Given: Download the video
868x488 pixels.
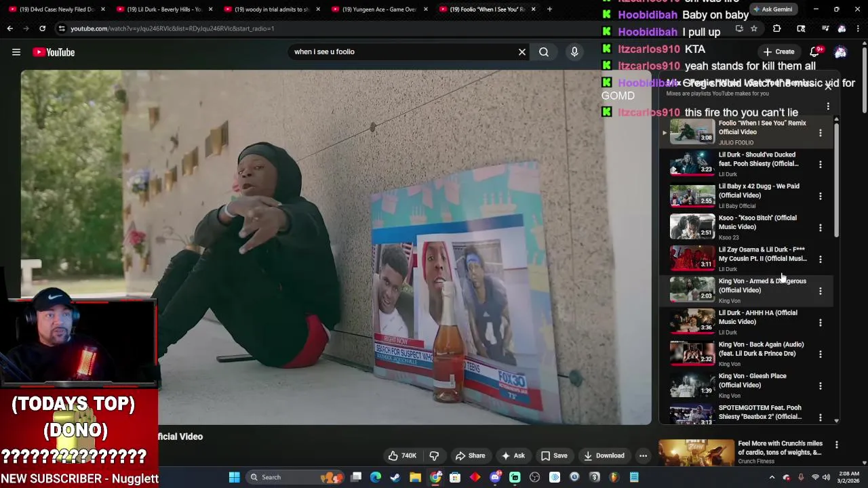Looking at the screenshot, I should (604, 455).
